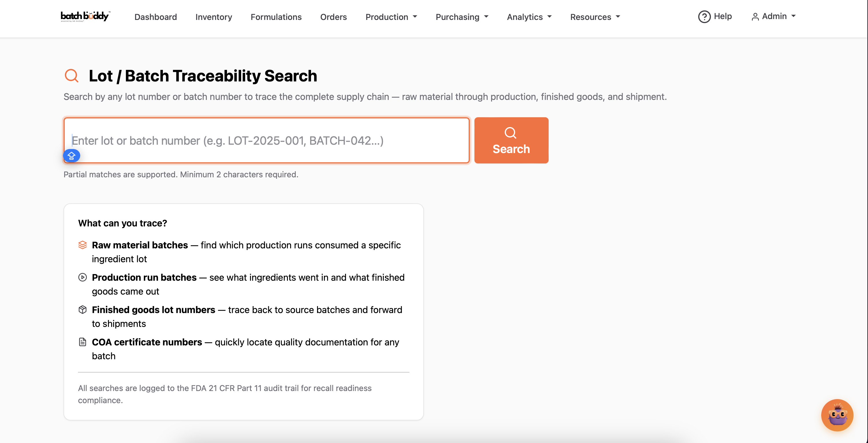Click the Admin user profile icon
The width and height of the screenshot is (868, 443).
tap(755, 16)
